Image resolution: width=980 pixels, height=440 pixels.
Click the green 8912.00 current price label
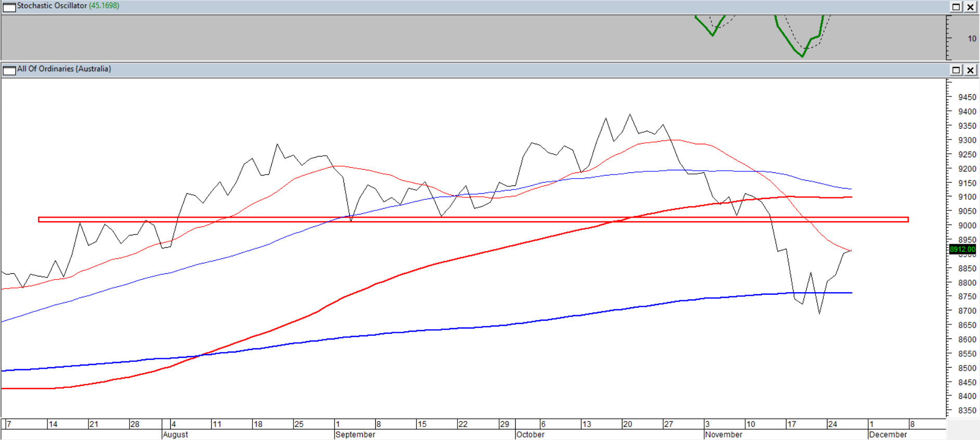click(x=962, y=249)
